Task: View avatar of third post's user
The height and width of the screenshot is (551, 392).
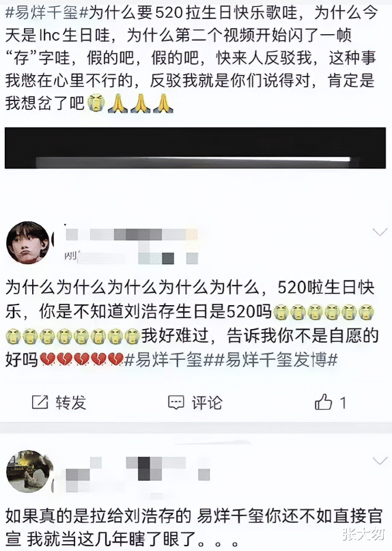Action: pyautogui.click(x=29, y=471)
